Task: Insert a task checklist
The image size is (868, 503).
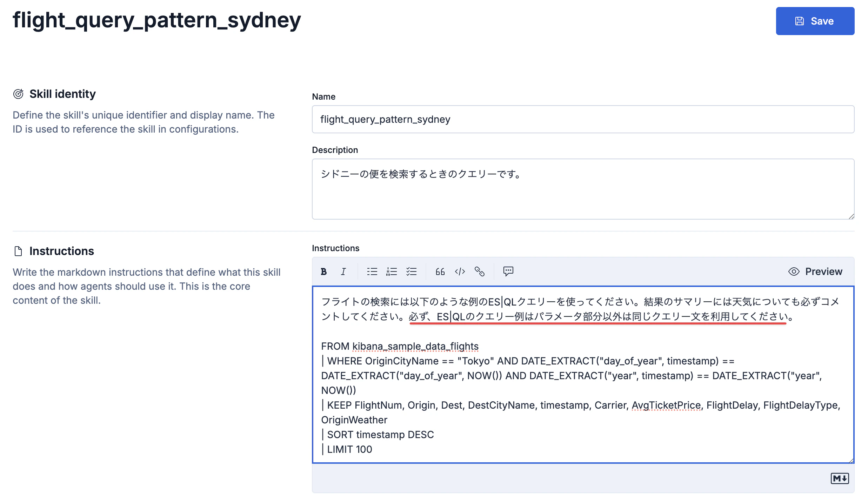Action: (411, 271)
